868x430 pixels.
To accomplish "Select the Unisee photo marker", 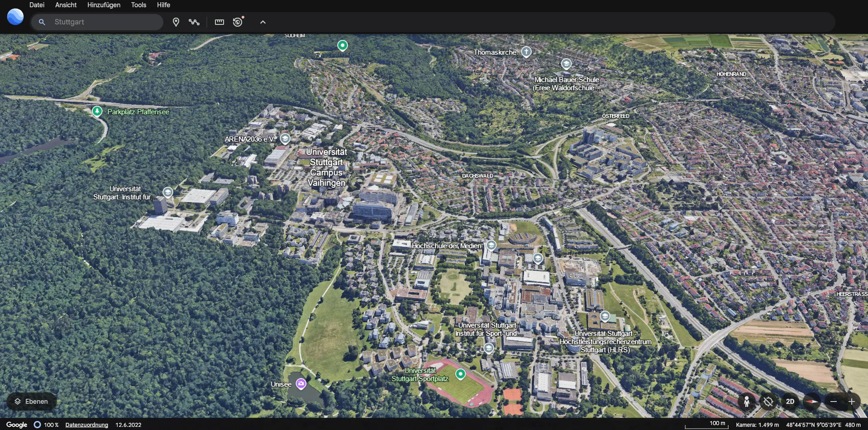I will coord(301,384).
